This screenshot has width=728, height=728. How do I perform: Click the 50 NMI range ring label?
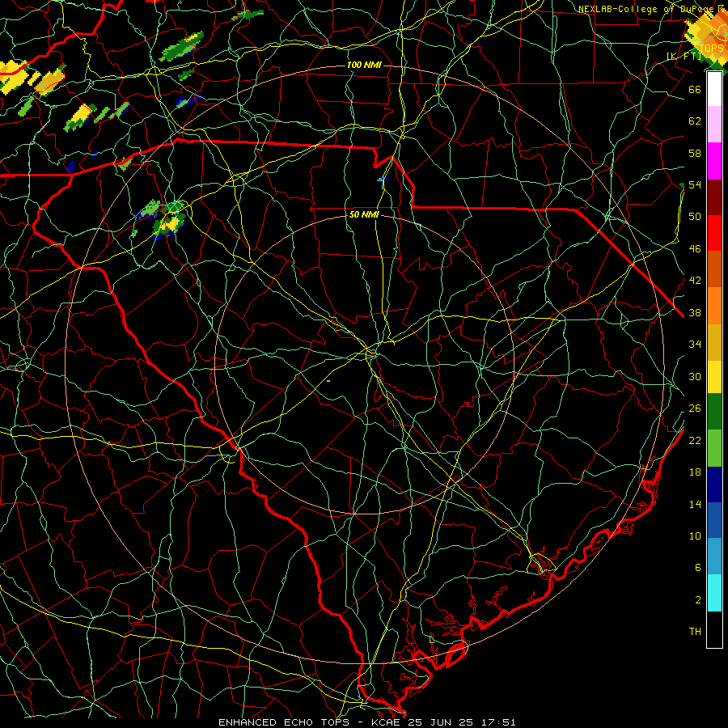[364, 214]
